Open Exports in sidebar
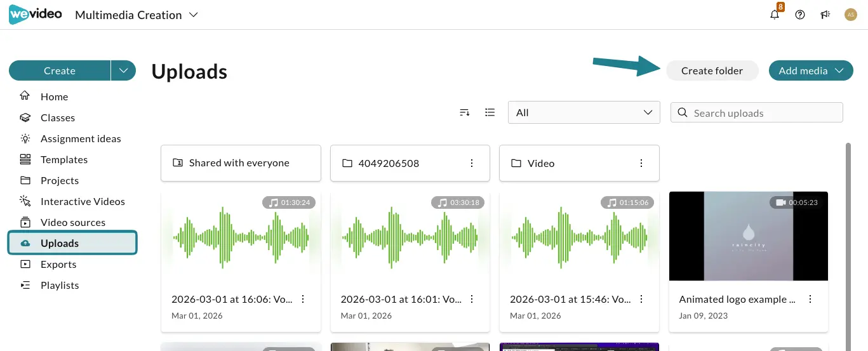This screenshot has height=351, width=868. pos(58,264)
